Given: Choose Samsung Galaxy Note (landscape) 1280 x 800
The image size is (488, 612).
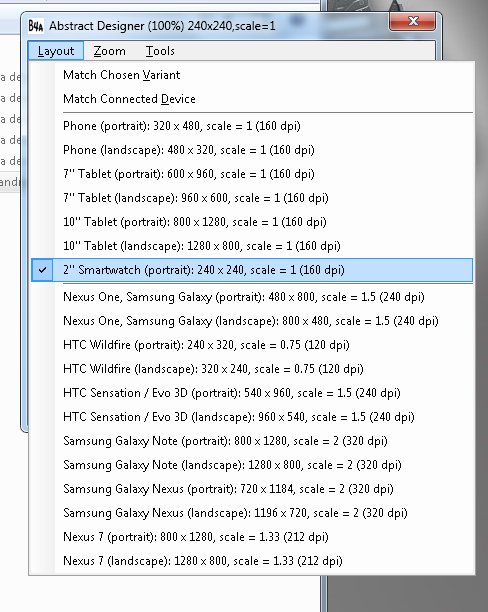Looking at the screenshot, I should [x=252, y=465].
